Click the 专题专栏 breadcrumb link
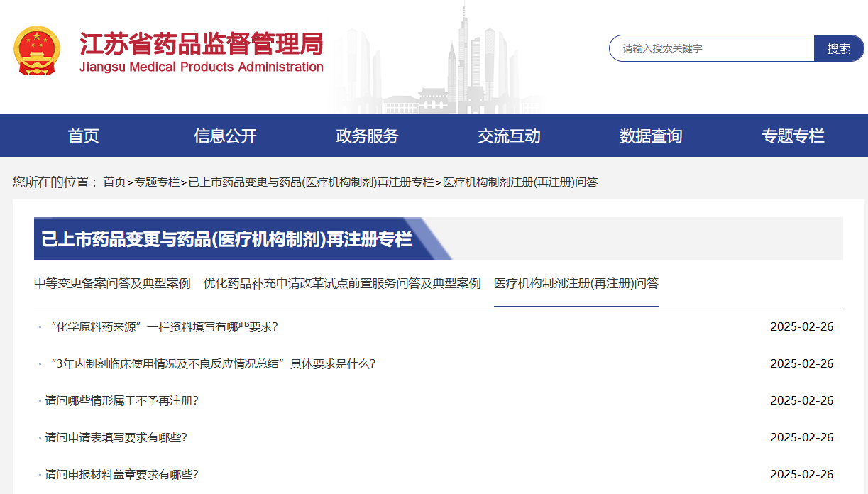Viewport: 868px width, 494px height. coord(157,182)
